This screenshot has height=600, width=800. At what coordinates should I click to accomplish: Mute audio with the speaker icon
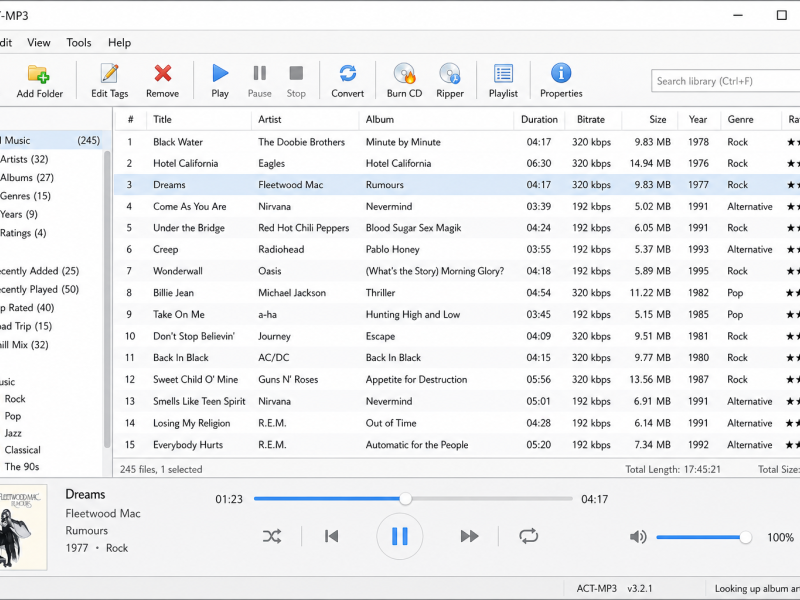pyautogui.click(x=638, y=537)
